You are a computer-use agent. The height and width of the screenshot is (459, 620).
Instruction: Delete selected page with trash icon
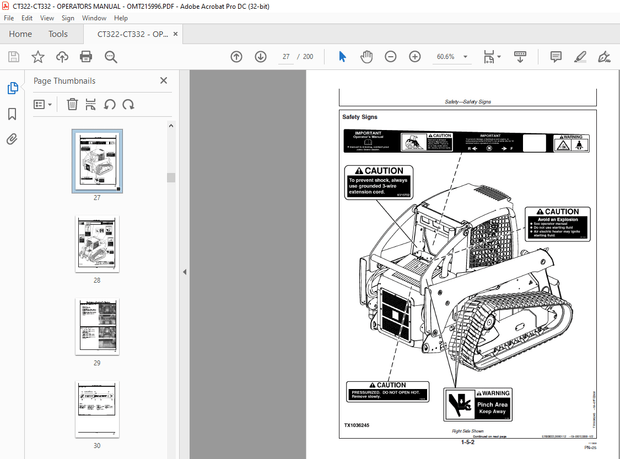pyautogui.click(x=72, y=104)
